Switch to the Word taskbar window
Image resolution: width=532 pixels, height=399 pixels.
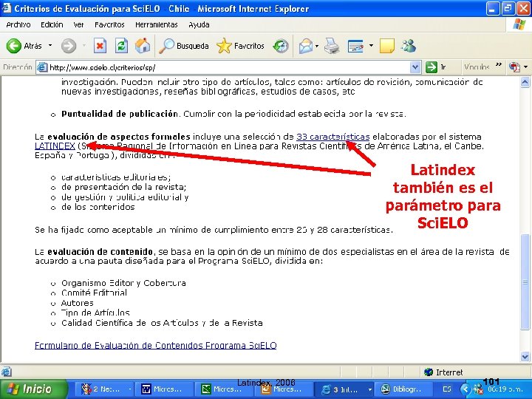point(164,389)
